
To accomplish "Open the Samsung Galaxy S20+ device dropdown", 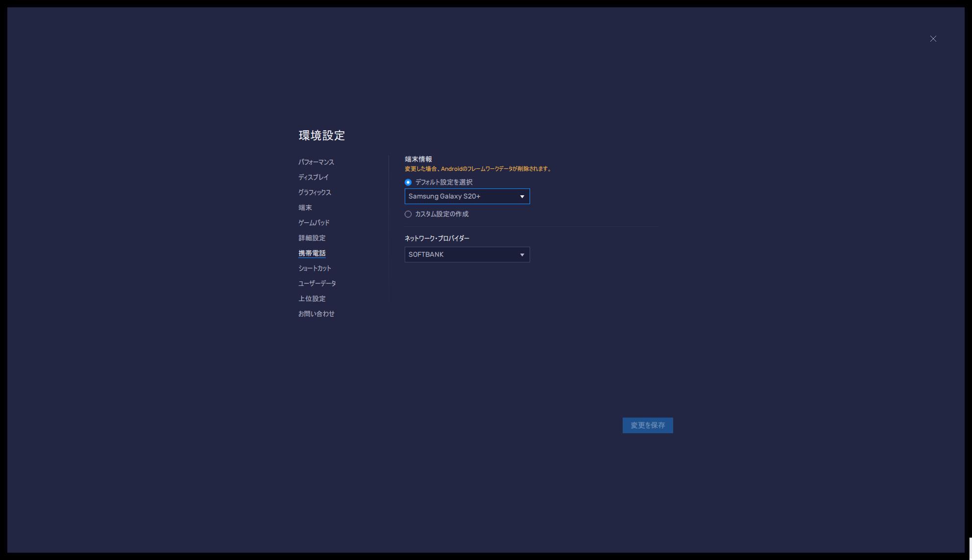I will [466, 196].
